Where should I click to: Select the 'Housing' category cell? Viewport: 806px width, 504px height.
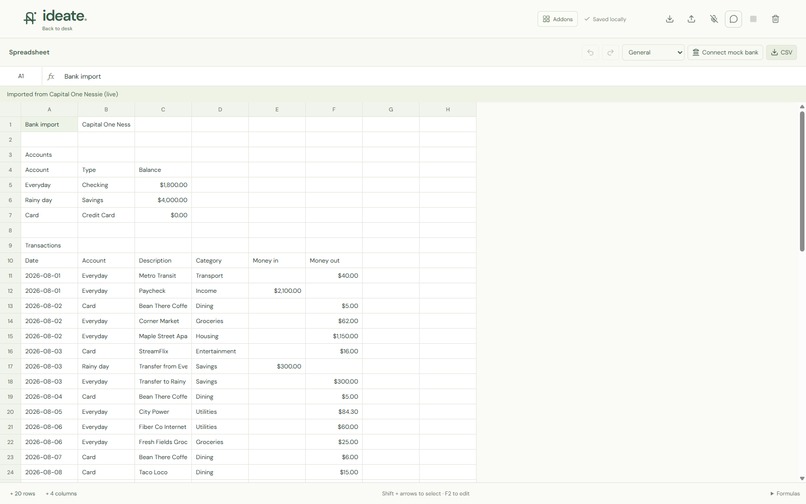coord(220,336)
